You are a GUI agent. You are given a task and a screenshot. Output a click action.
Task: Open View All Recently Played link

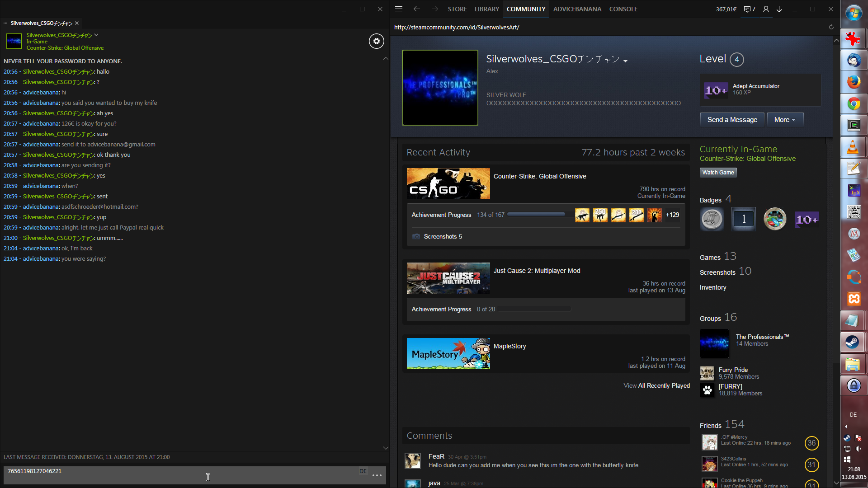click(x=656, y=385)
